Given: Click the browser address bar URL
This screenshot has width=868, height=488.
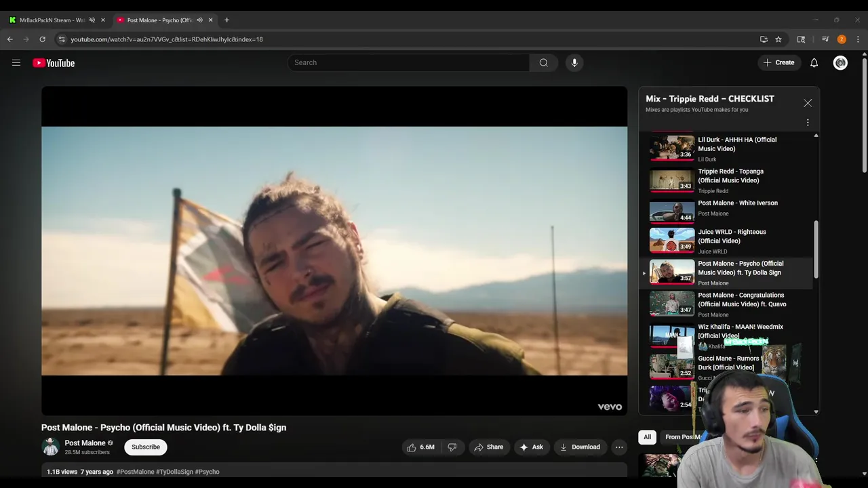Looking at the screenshot, I should 167,39.
